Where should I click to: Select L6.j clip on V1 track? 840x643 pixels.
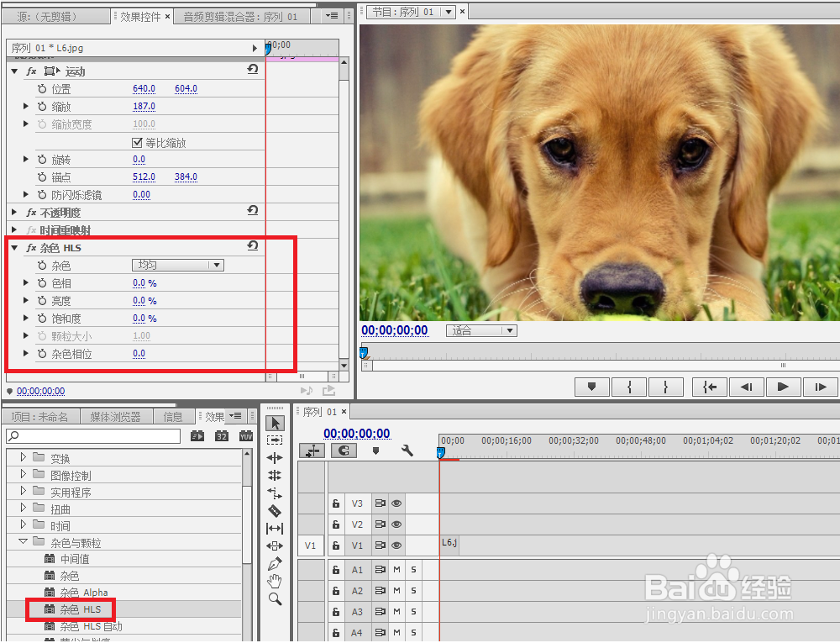point(449,545)
